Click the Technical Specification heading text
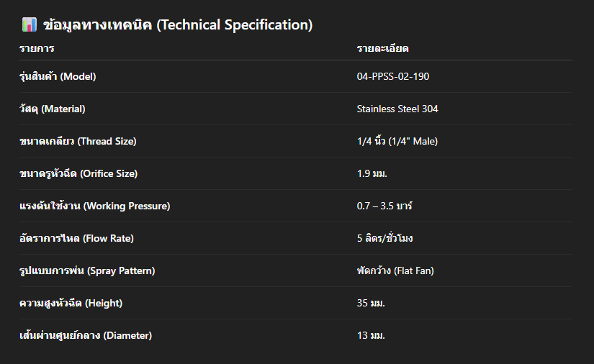594x364 pixels. coord(178,25)
